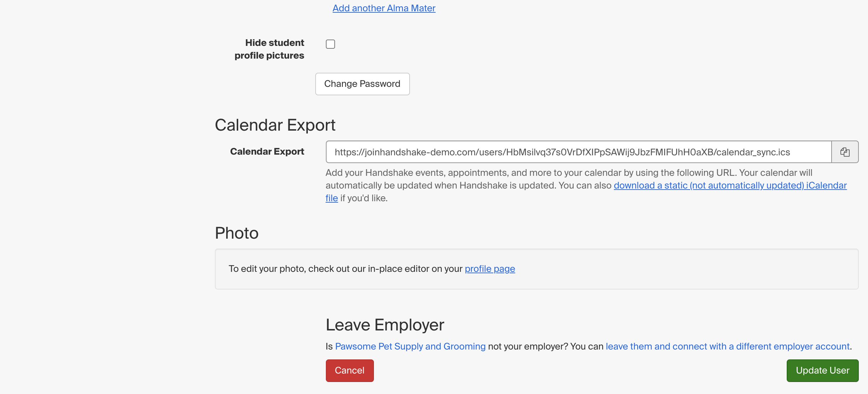The image size is (868, 394).
Task: Click the copy icon beside the calendar URL
Action: click(x=845, y=152)
